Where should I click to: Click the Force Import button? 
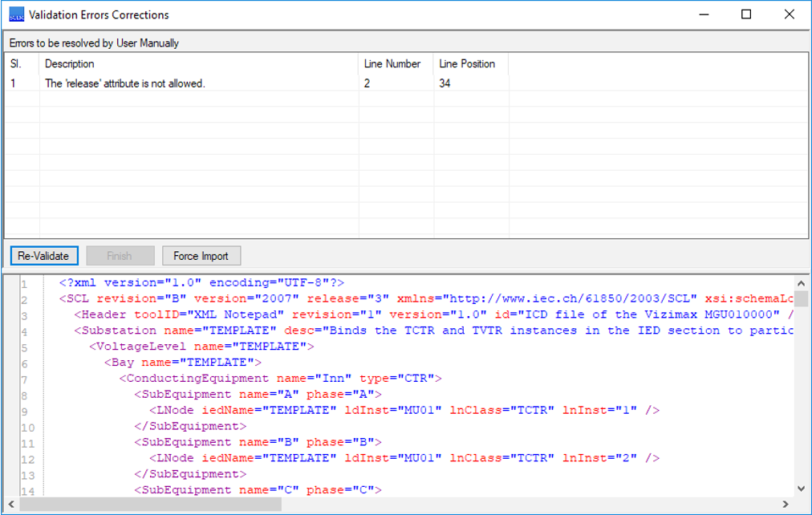[x=201, y=256]
